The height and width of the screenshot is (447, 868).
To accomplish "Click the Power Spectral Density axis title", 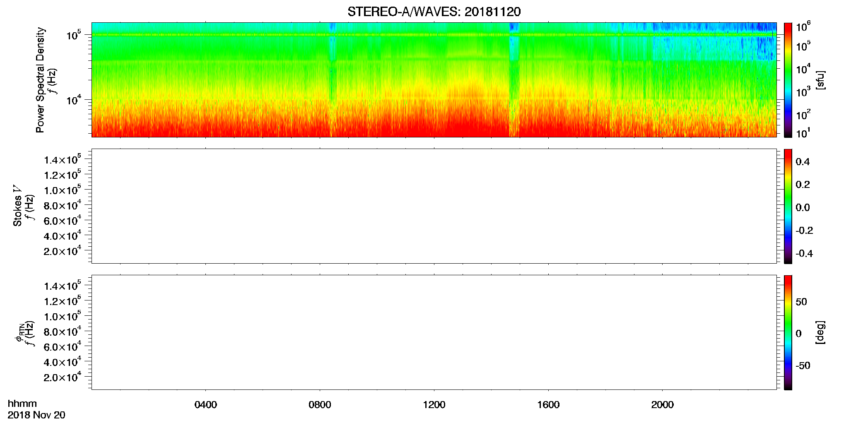I will pos(40,80).
